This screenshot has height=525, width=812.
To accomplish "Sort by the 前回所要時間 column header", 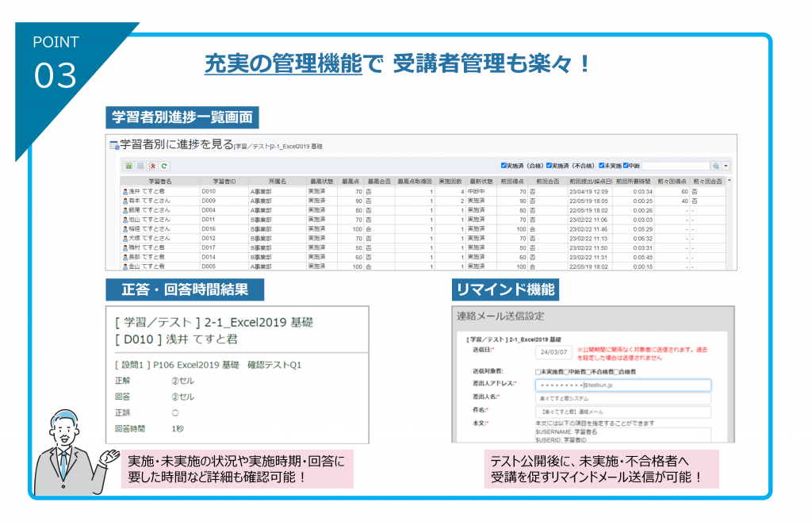I will (x=634, y=182).
